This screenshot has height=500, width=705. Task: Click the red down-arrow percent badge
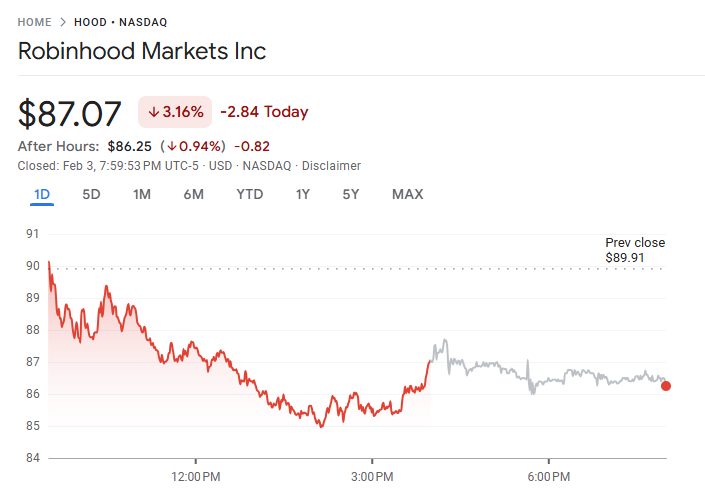click(x=175, y=112)
